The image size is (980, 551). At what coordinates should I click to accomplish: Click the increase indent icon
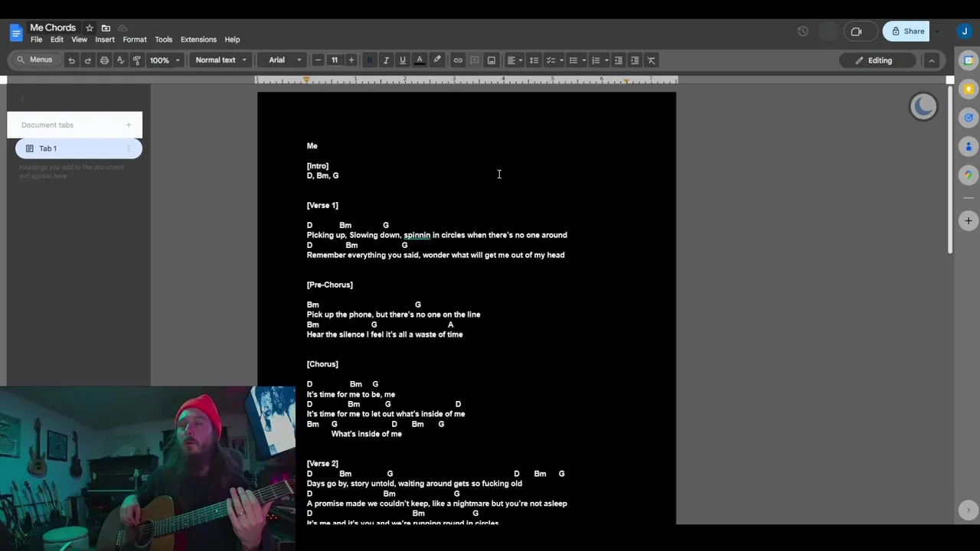[x=635, y=60]
